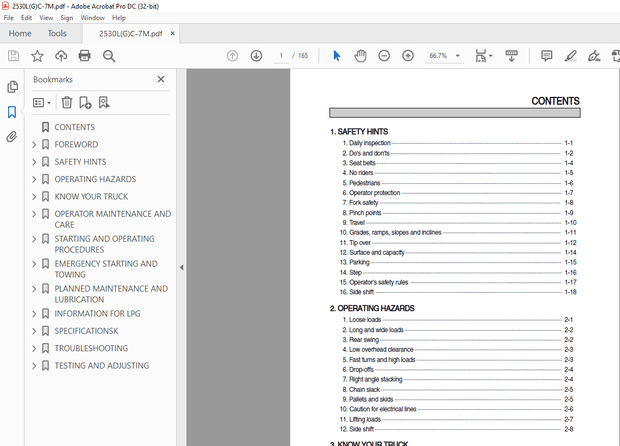Add document to starred with star icon
620x446 pixels.
(x=37, y=56)
